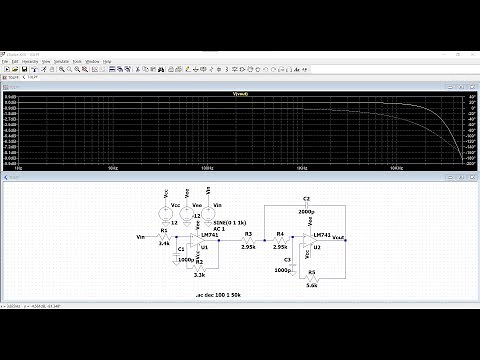This screenshot has height=360, width=480.
Task: Maximize the schematic pane window
Action: click(x=461, y=177)
